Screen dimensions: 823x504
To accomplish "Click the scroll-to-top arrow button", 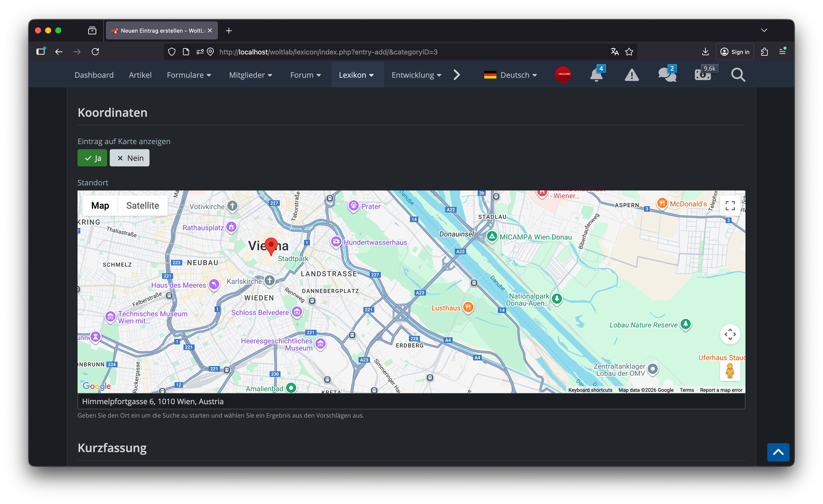I will click(778, 452).
